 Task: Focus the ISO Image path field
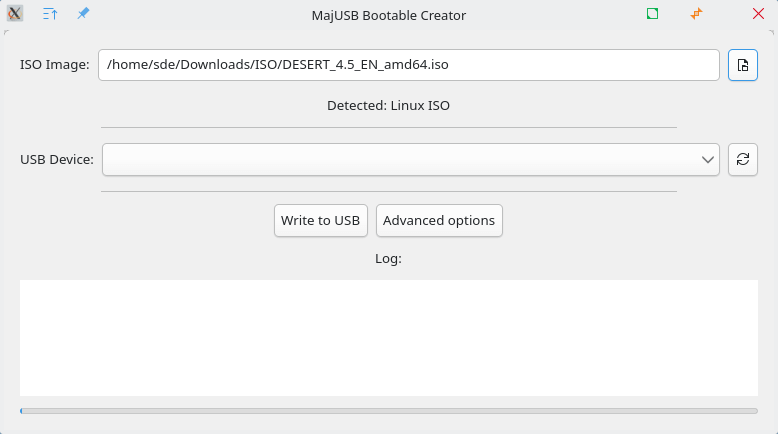(408, 65)
